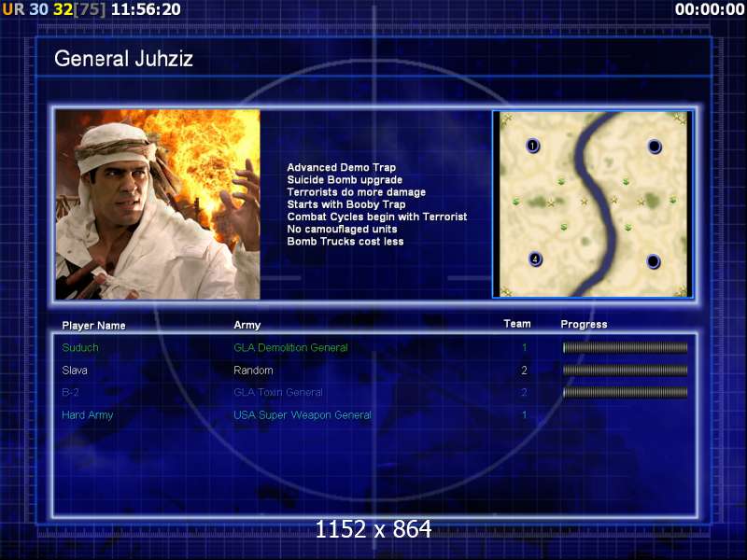747x560 pixels.
Task: Select player name 'Slava'
Action: [75, 370]
